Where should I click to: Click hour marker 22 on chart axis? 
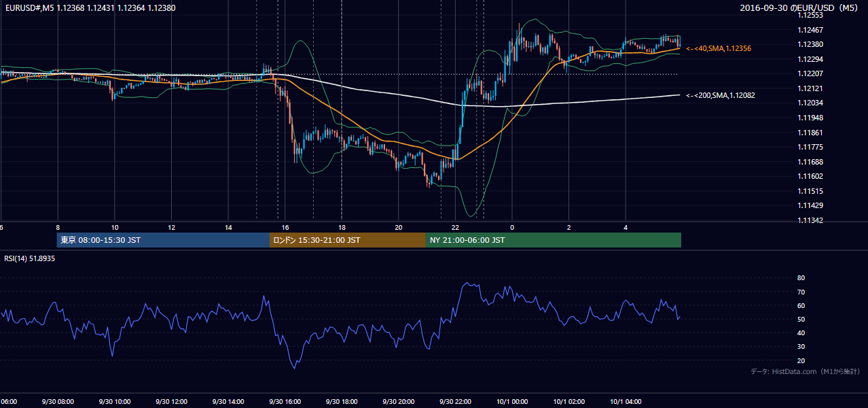click(x=455, y=228)
